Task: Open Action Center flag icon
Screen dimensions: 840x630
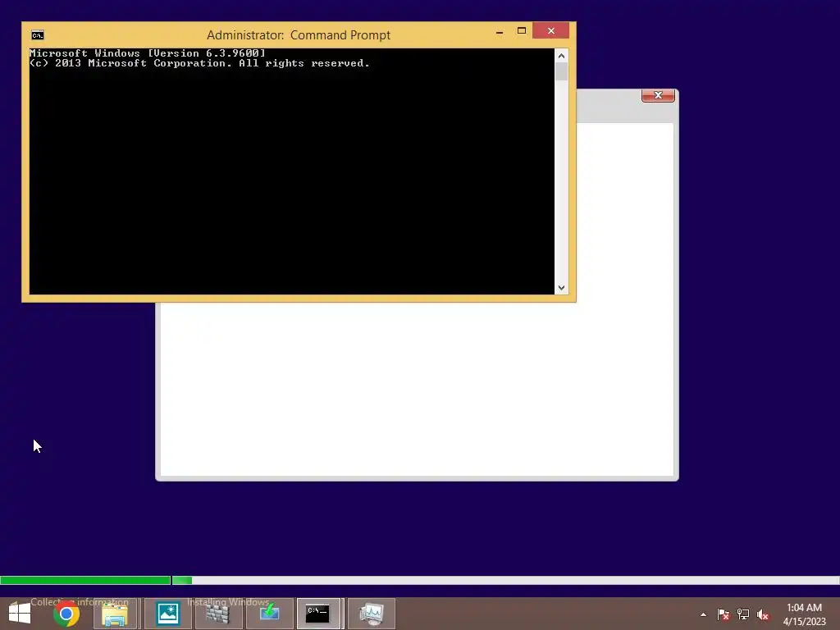Action: [x=723, y=614]
